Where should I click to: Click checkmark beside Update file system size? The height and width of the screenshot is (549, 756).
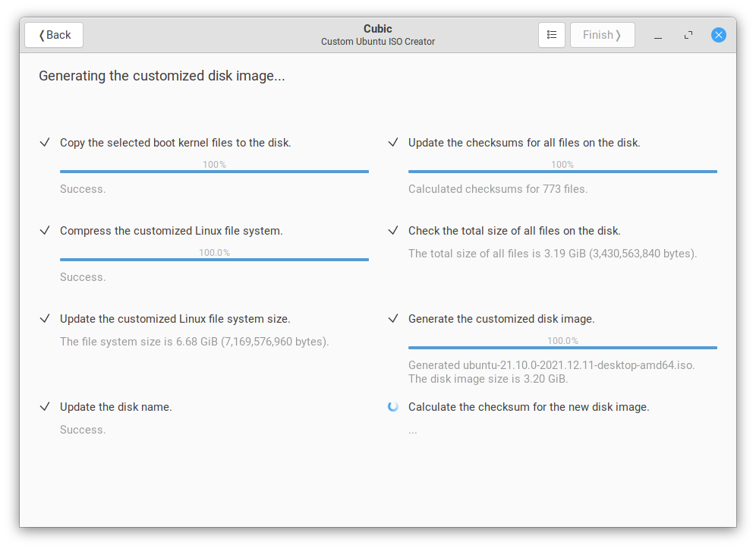pos(45,318)
